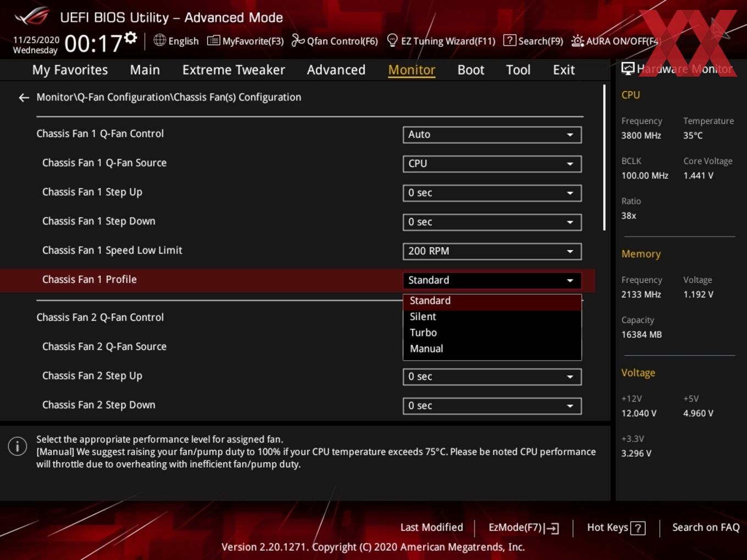Click Last Modified button
Viewport: 747px width, 560px height.
(432, 528)
